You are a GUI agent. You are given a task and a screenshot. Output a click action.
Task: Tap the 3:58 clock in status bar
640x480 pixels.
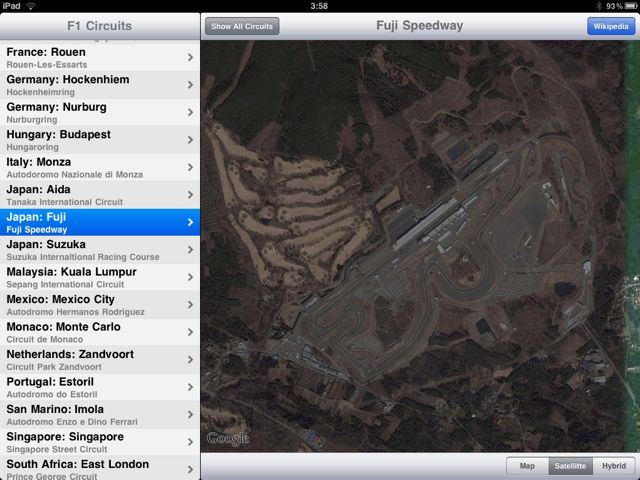click(x=319, y=6)
